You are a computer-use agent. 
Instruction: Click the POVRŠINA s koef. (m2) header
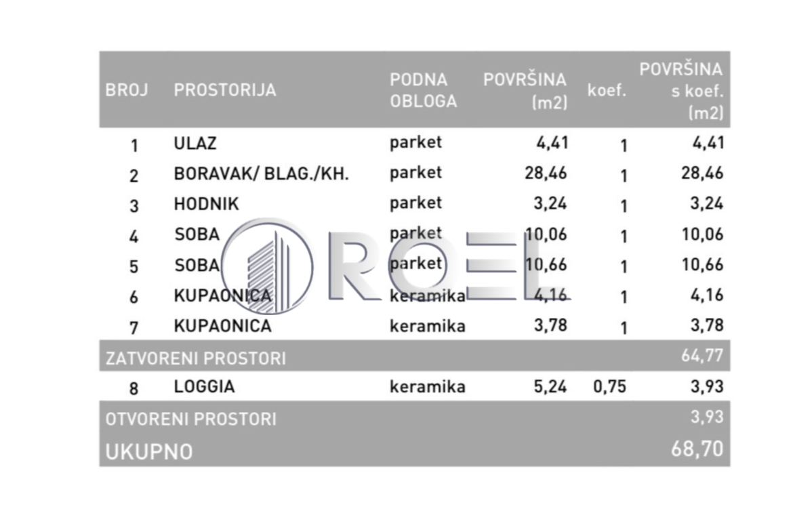[681, 91]
